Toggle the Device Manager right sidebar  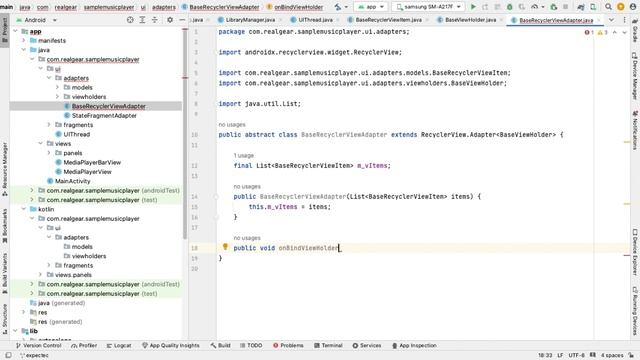(635, 76)
